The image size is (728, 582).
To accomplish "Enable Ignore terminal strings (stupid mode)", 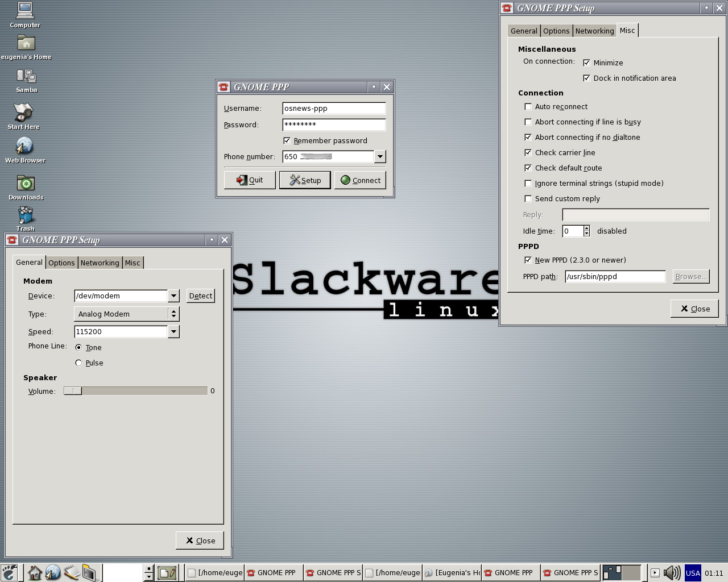I will pos(528,183).
